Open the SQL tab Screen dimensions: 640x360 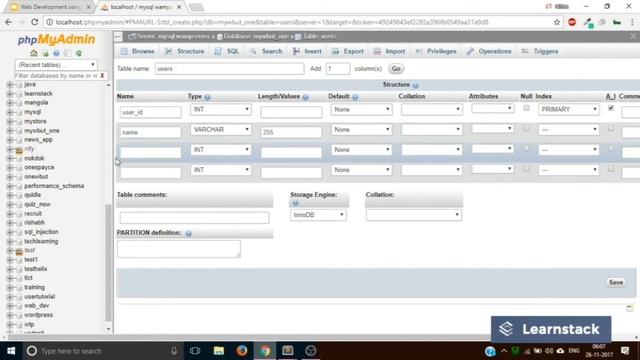coord(227,51)
